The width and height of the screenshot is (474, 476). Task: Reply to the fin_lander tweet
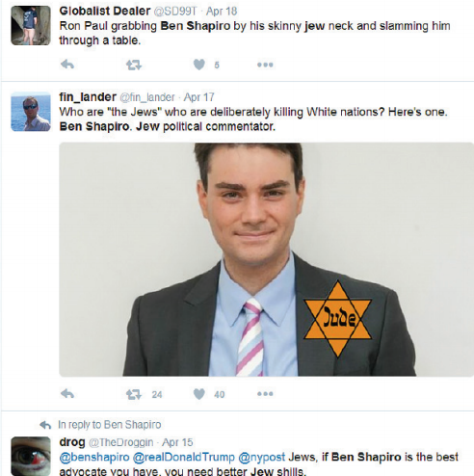coord(67,394)
